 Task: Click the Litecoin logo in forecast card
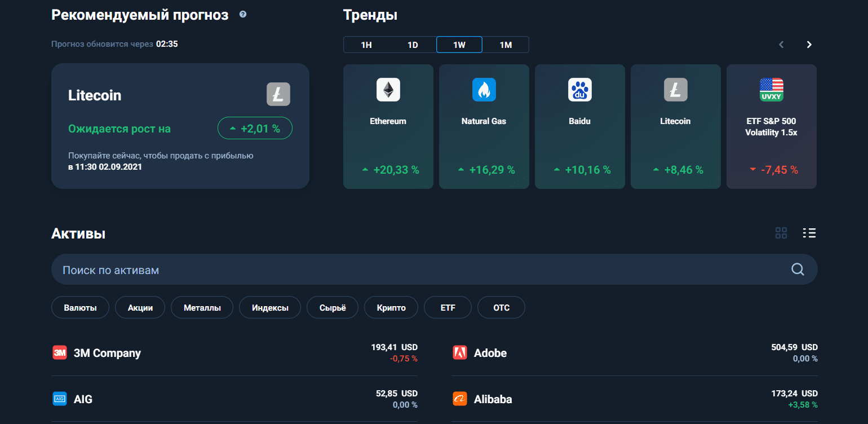278,94
